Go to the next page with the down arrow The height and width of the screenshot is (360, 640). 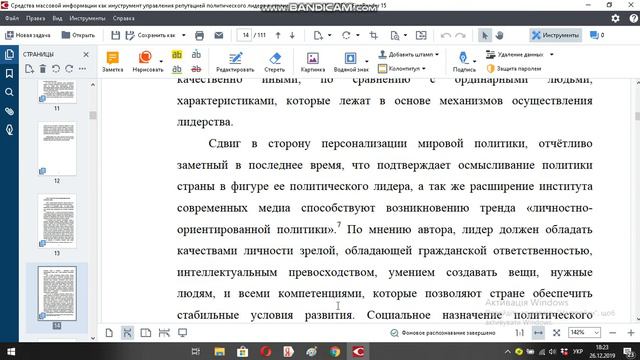[292, 36]
